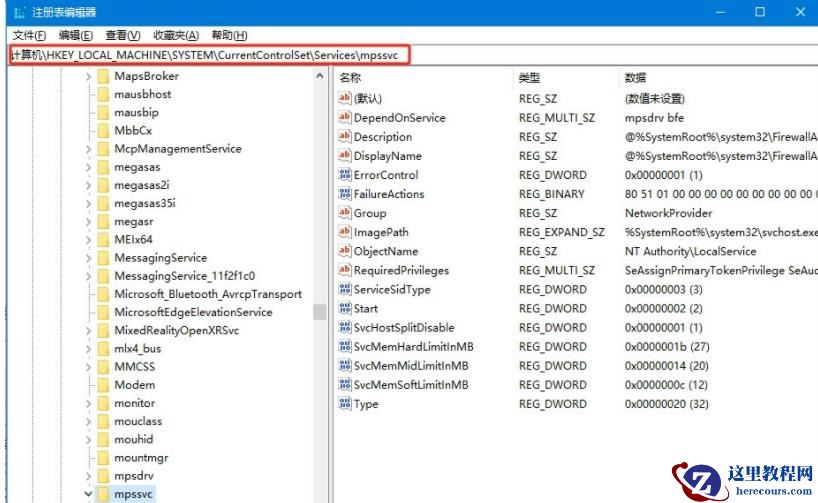Image resolution: width=818 pixels, height=503 pixels.
Task: Select the megasas2i folder icon
Action: [x=103, y=185]
